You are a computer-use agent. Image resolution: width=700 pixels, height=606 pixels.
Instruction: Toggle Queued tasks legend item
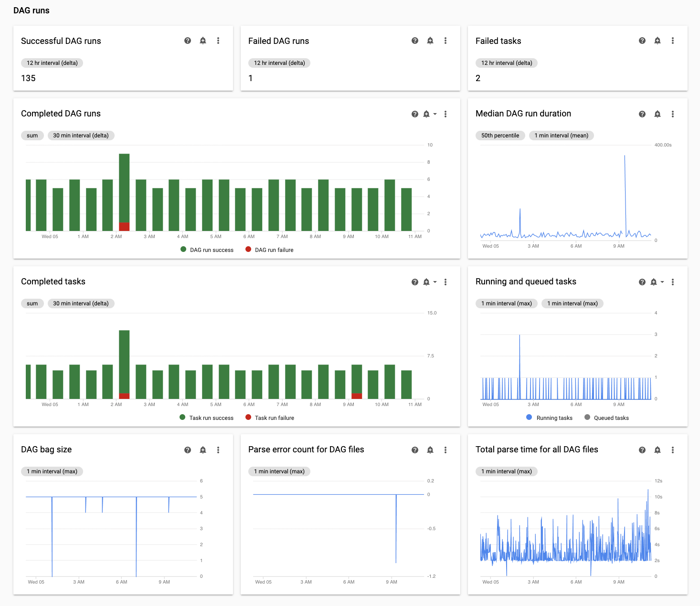point(606,418)
